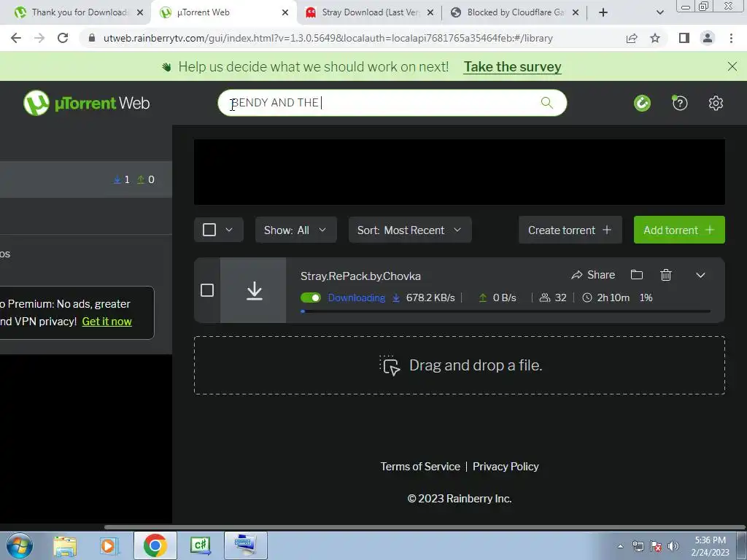Share the Stray.RePack.by.Chovka torrent
Image resolution: width=747 pixels, height=560 pixels.
(x=593, y=275)
